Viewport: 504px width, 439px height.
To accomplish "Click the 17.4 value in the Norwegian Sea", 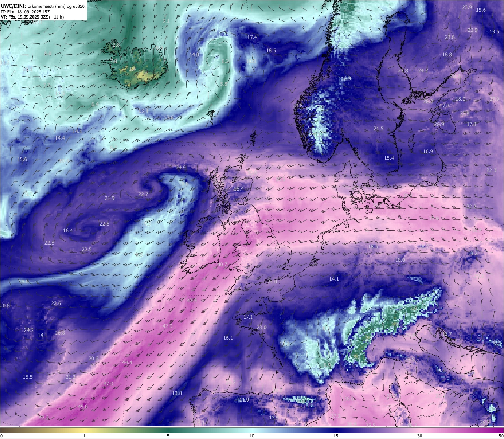I will [x=252, y=37].
